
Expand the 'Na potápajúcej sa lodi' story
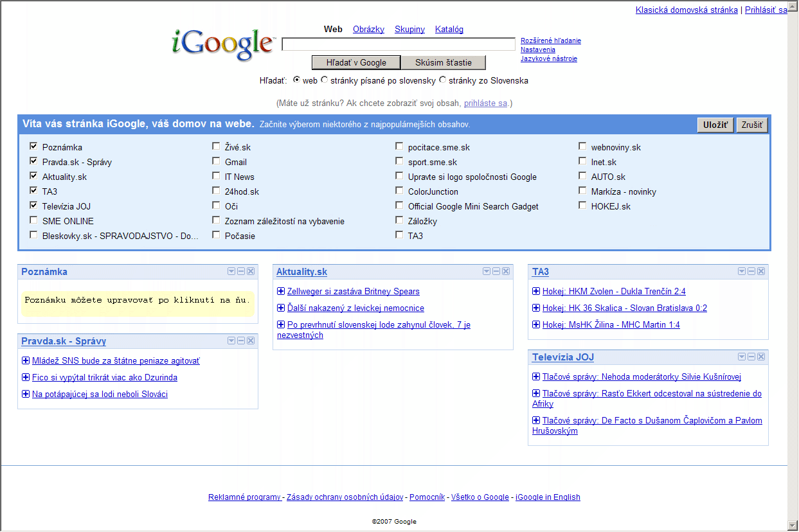click(26, 394)
